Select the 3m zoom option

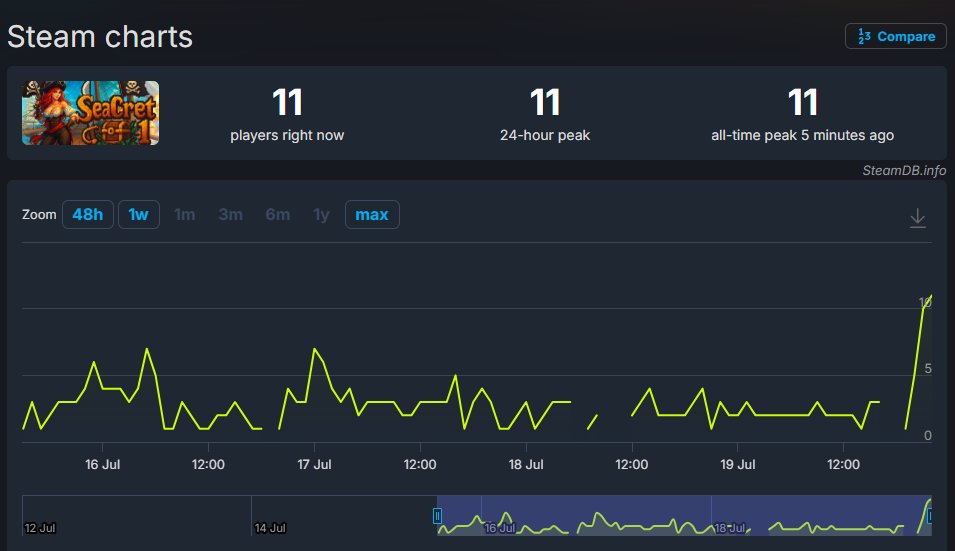point(231,214)
